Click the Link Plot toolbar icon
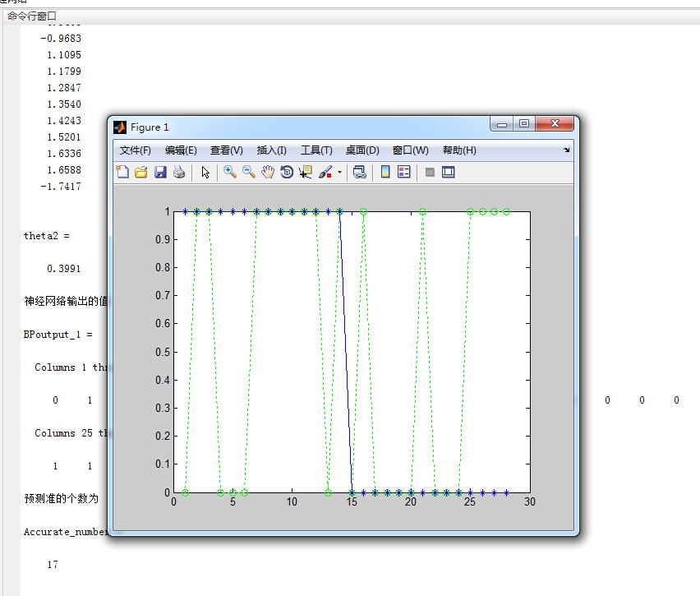Image resolution: width=700 pixels, height=596 pixels. coord(359,172)
